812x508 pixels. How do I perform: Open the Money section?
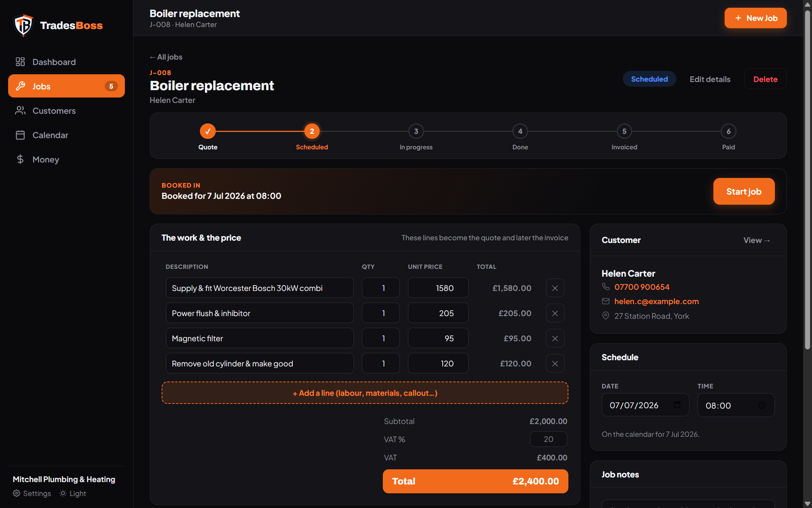67,159
